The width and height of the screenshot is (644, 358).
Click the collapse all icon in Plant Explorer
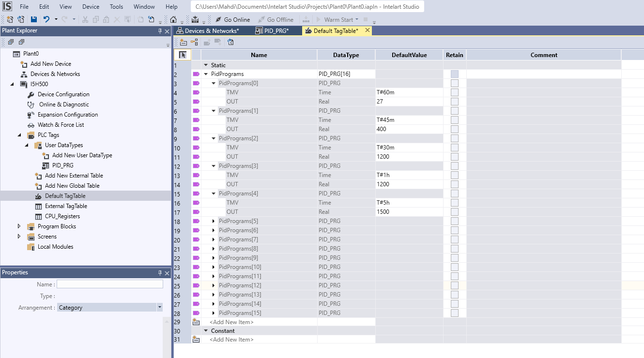[21, 42]
